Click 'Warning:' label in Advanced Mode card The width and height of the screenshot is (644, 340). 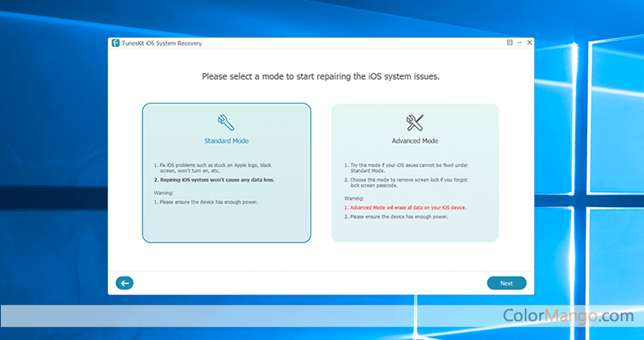click(x=353, y=198)
